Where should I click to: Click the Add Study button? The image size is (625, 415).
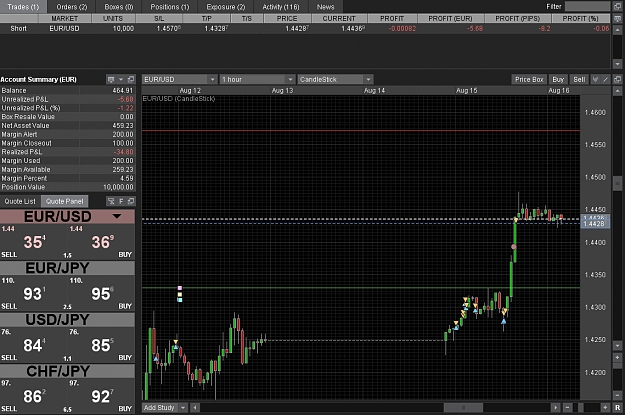(x=159, y=407)
